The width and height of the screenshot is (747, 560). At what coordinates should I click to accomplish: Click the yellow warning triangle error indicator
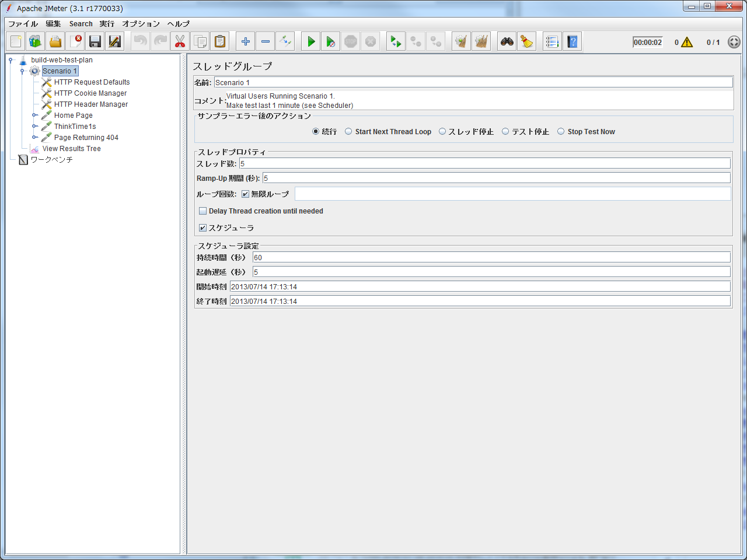(x=687, y=42)
